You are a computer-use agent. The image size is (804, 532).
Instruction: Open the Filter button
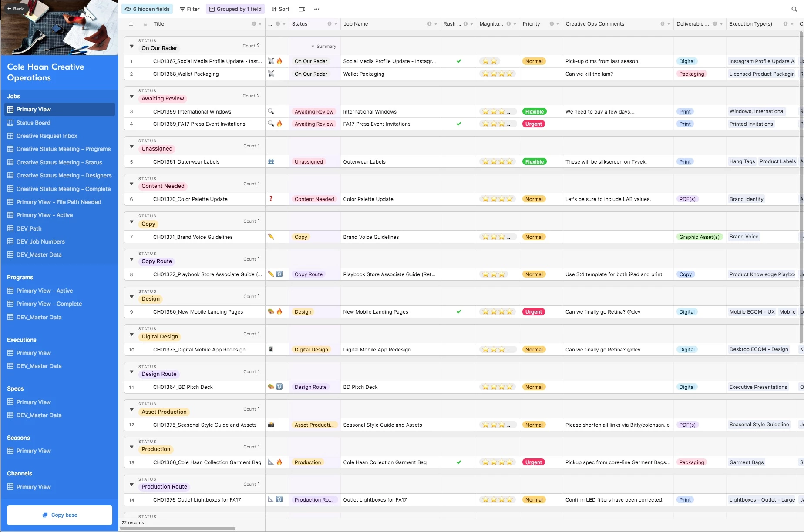[189, 9]
